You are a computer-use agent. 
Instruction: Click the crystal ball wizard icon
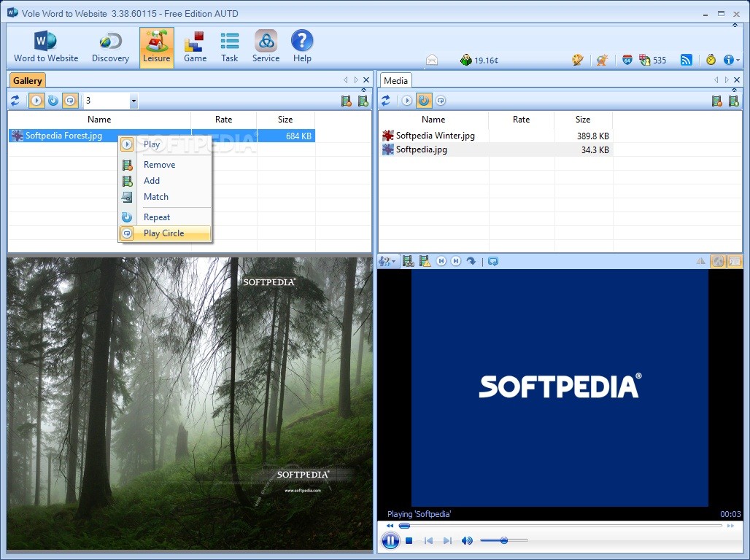pyautogui.click(x=602, y=60)
